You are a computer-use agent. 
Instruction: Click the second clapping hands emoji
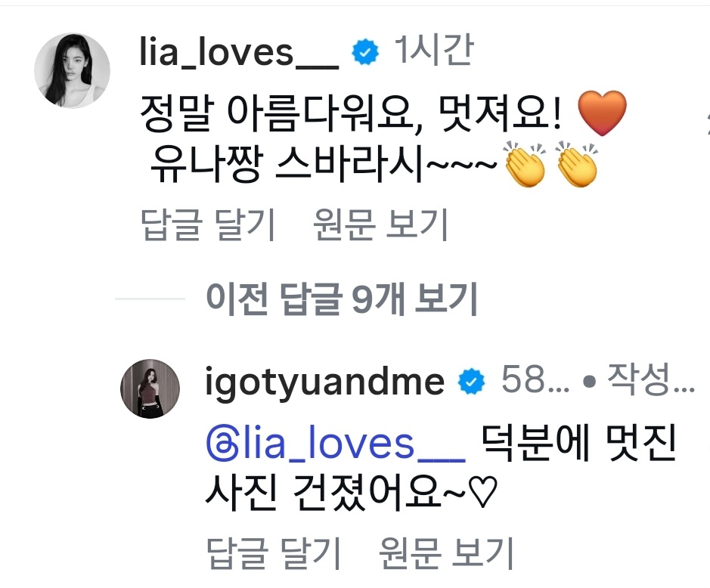pyautogui.click(x=577, y=165)
